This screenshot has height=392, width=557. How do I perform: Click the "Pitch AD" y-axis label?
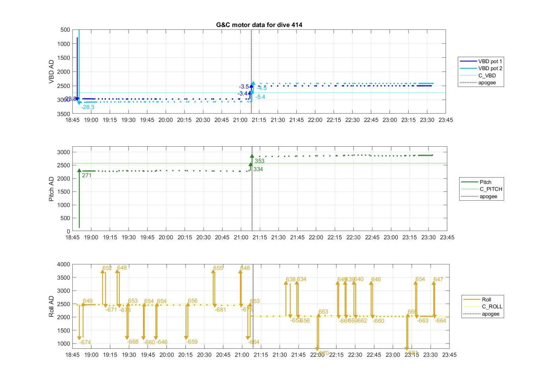pos(51,189)
